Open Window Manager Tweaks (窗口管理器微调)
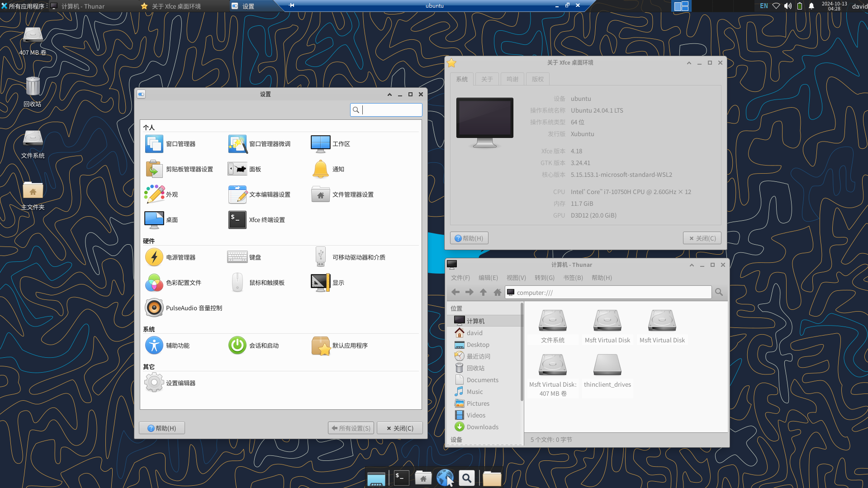Viewport: 868px width, 488px height. click(260, 144)
